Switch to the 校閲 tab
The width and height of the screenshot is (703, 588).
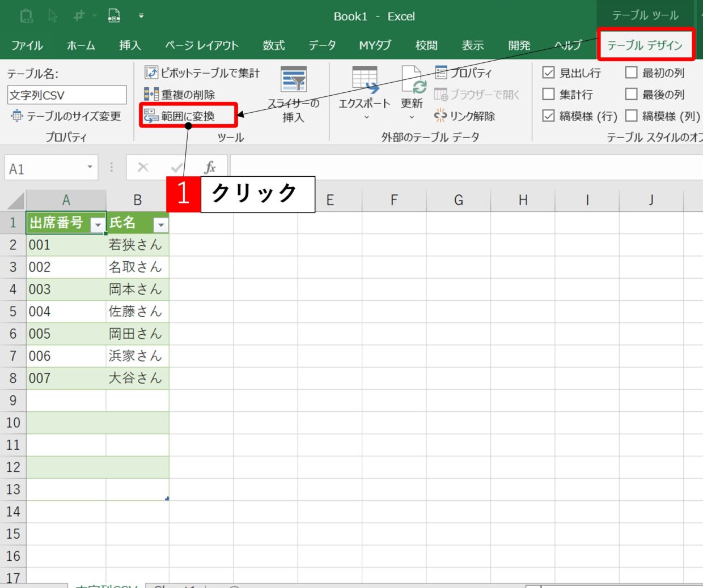426,45
